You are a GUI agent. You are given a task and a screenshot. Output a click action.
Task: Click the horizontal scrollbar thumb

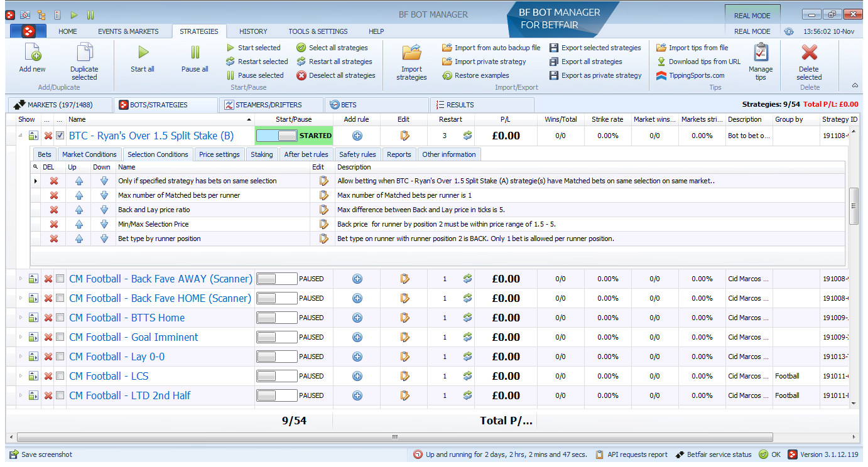tap(395, 437)
